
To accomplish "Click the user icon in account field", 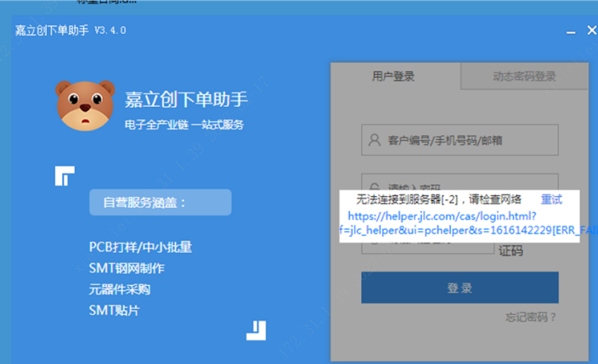I will (x=374, y=140).
